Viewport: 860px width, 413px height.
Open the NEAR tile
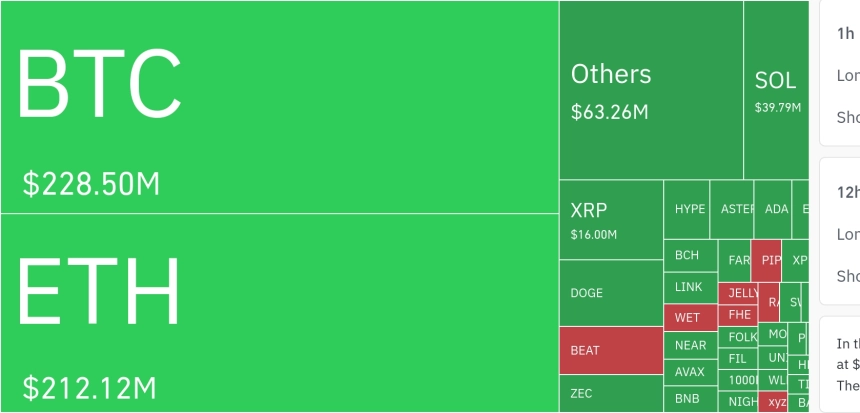point(690,345)
